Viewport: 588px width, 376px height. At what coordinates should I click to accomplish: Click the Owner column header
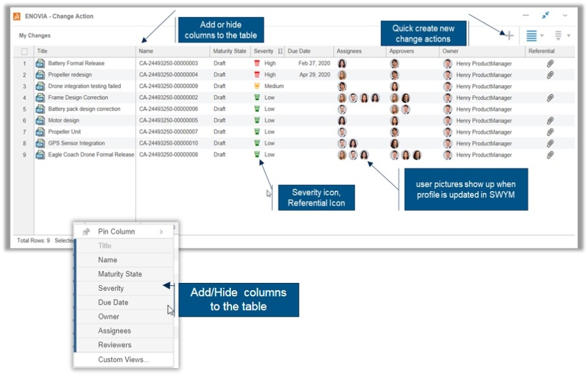(x=450, y=51)
